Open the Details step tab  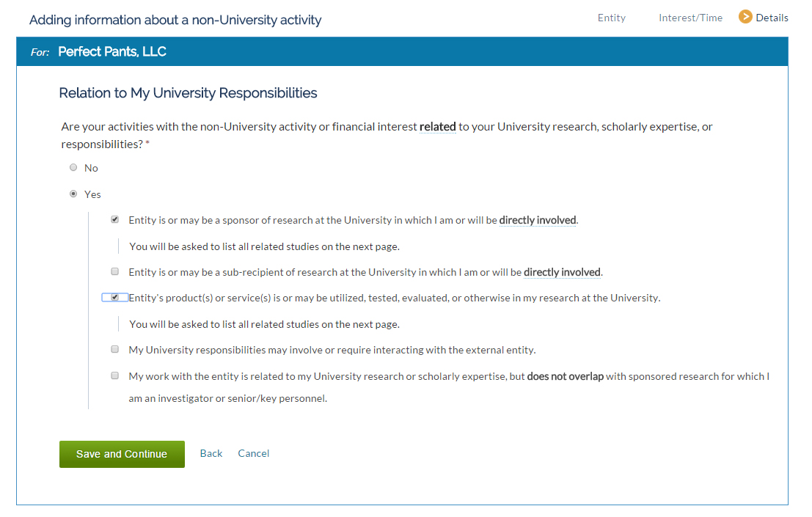click(772, 18)
